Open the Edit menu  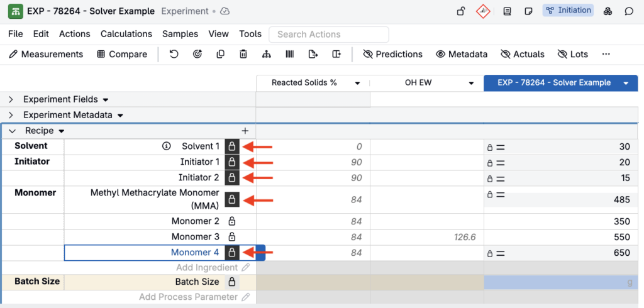[41, 34]
